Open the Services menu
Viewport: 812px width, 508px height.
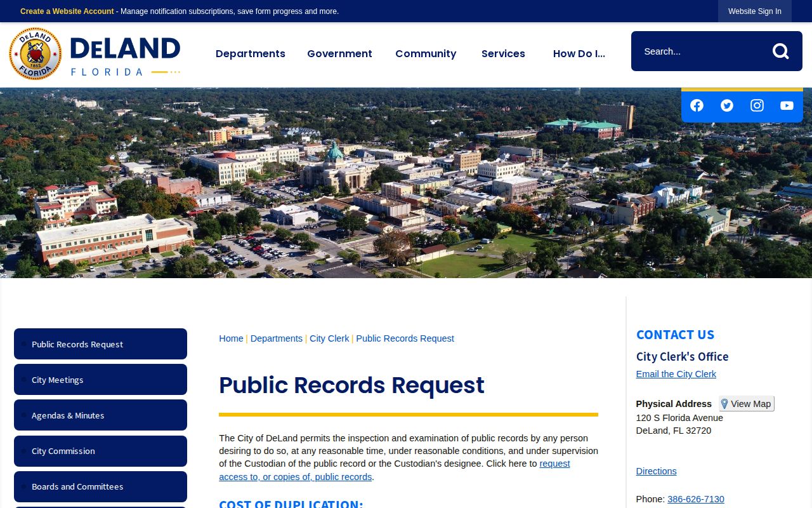(503, 54)
